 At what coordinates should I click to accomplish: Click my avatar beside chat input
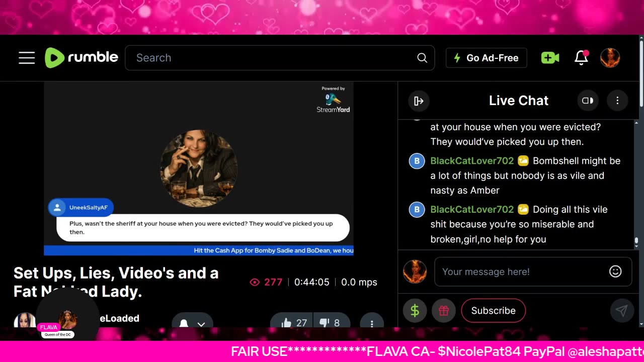click(415, 271)
